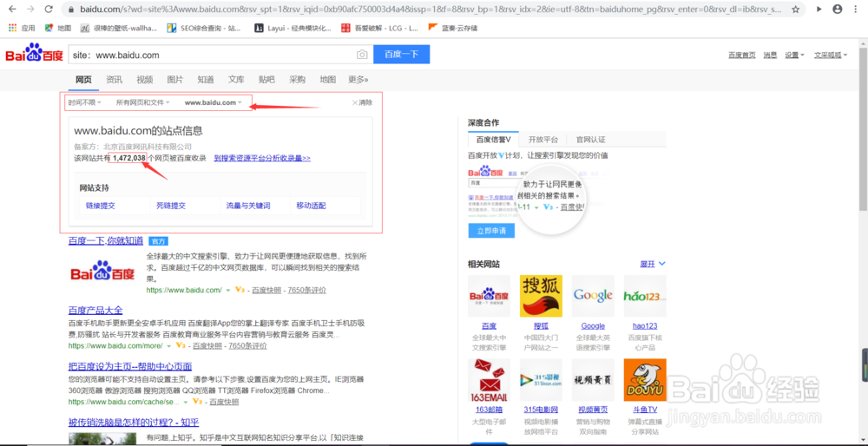Open the 蓝奏云存储 bookmark
Image resolution: width=868 pixels, height=446 pixels.
point(453,28)
